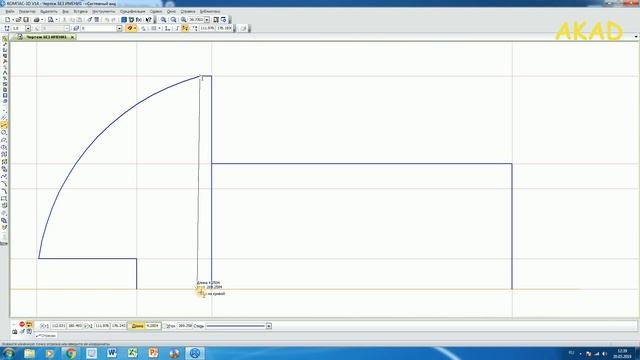Screen dimensions: 640x360
Task: Click the Windows Start button
Action: pyautogui.click(x=8, y=353)
